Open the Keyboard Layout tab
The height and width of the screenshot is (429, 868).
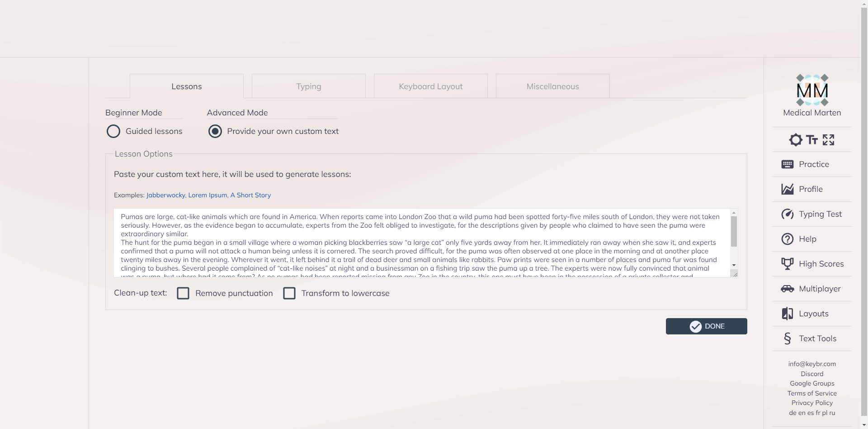tap(431, 86)
